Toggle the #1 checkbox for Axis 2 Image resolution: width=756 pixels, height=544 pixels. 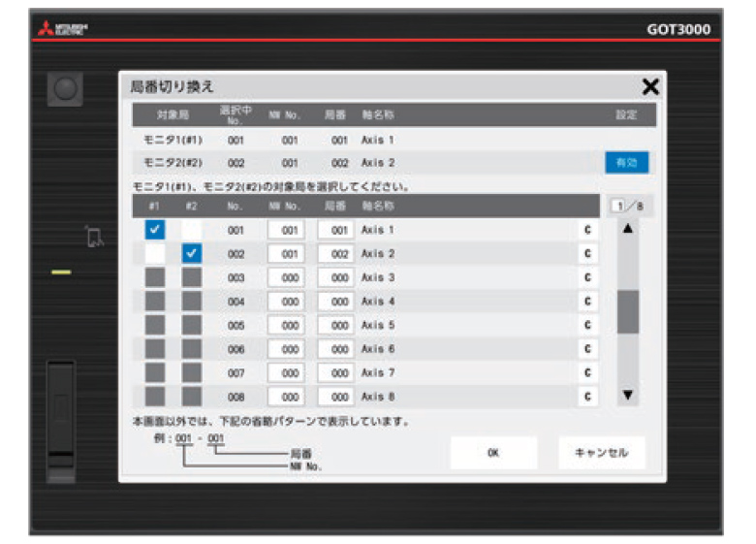[155, 253]
